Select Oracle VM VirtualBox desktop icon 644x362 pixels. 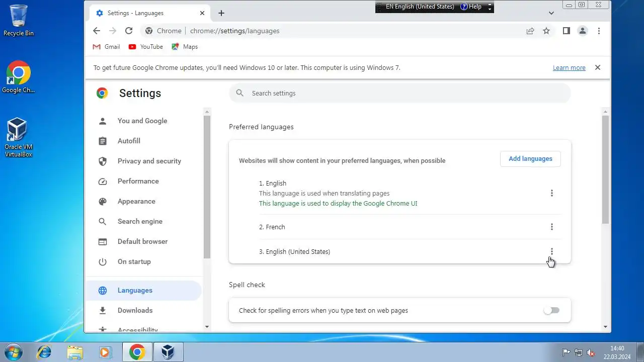click(19, 138)
